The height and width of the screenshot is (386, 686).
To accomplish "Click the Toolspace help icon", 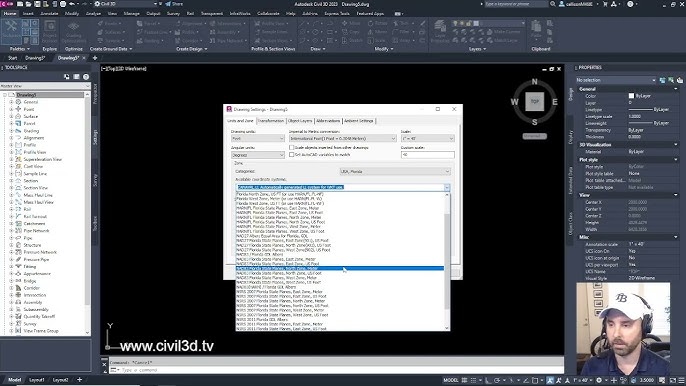I will pyautogui.click(x=86, y=77).
